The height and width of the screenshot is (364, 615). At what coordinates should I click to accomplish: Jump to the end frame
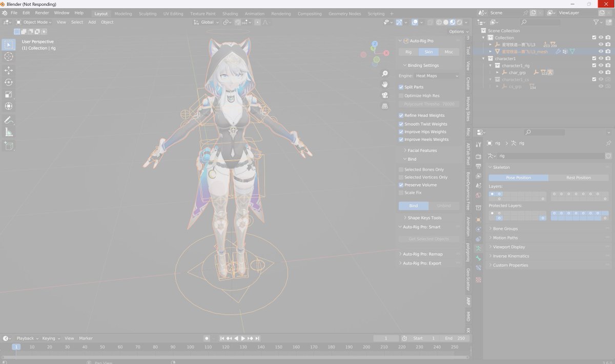click(x=257, y=338)
